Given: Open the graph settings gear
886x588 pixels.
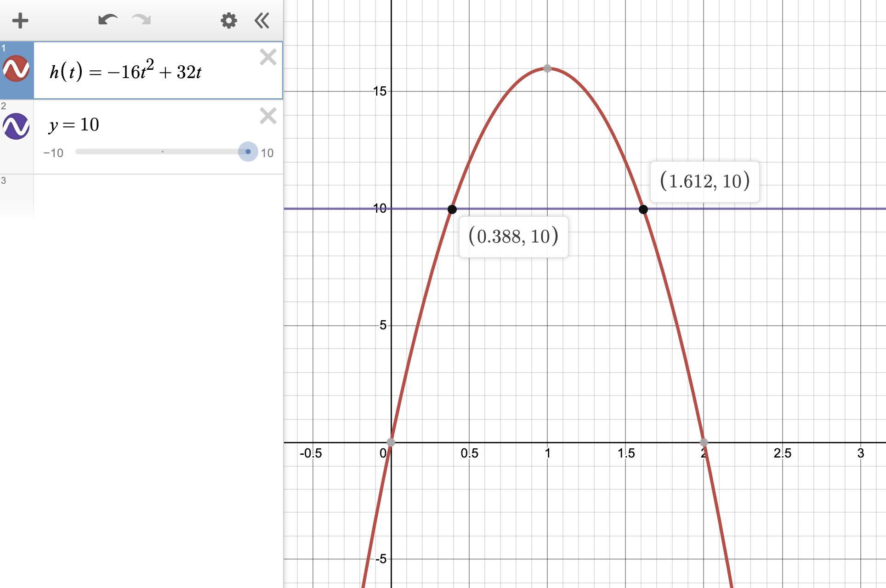Looking at the screenshot, I should click(228, 21).
